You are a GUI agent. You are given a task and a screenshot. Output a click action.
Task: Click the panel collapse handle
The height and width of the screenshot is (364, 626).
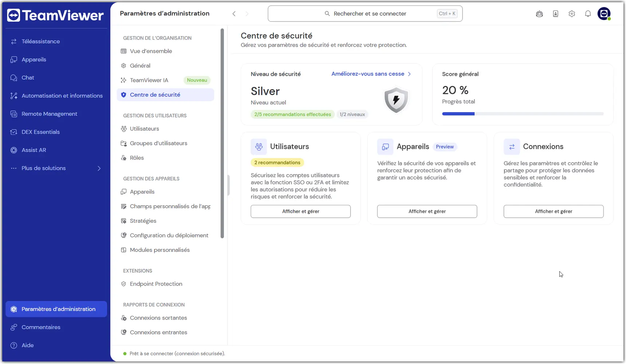228,185
